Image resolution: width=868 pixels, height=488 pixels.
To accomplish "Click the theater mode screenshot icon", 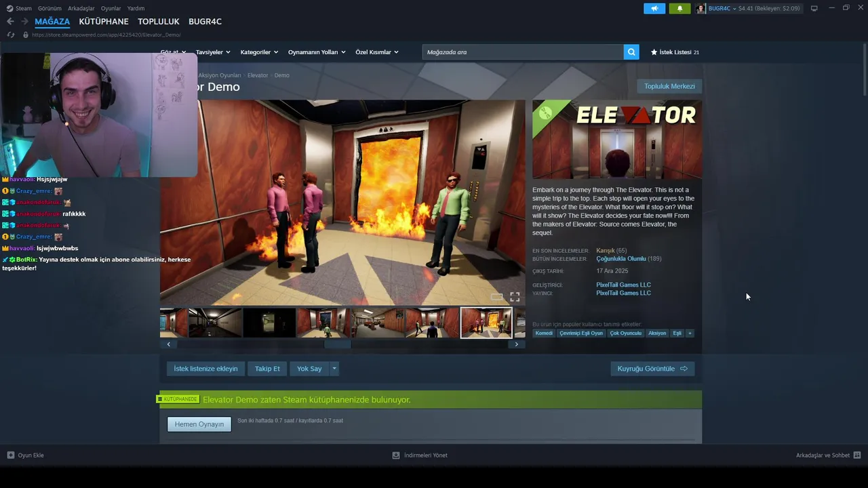I will coord(497,297).
